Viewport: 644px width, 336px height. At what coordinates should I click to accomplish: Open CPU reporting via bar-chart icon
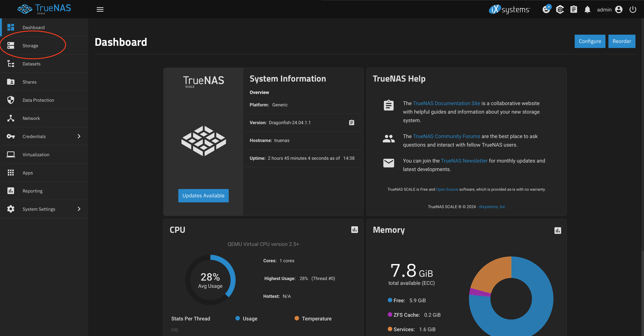pos(355,230)
